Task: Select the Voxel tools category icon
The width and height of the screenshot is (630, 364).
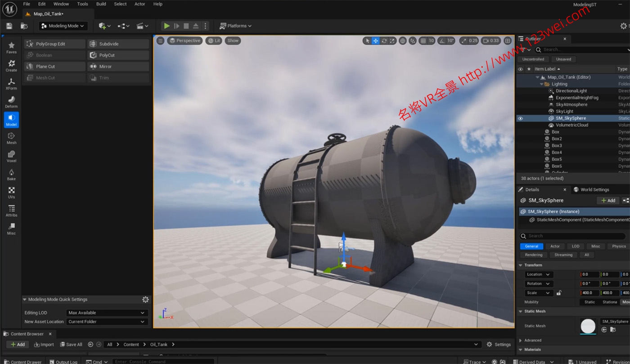Action: point(11,156)
